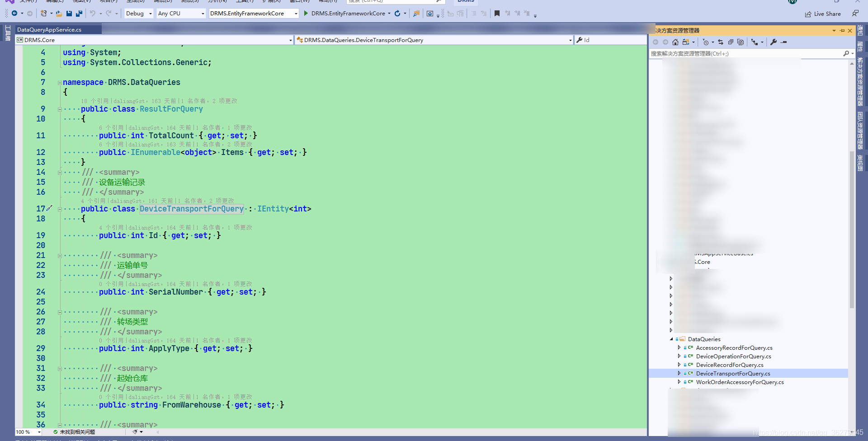868x441 pixels.
Task: Select WorkOrderAccessoryForQuery.cs file
Action: (x=740, y=382)
